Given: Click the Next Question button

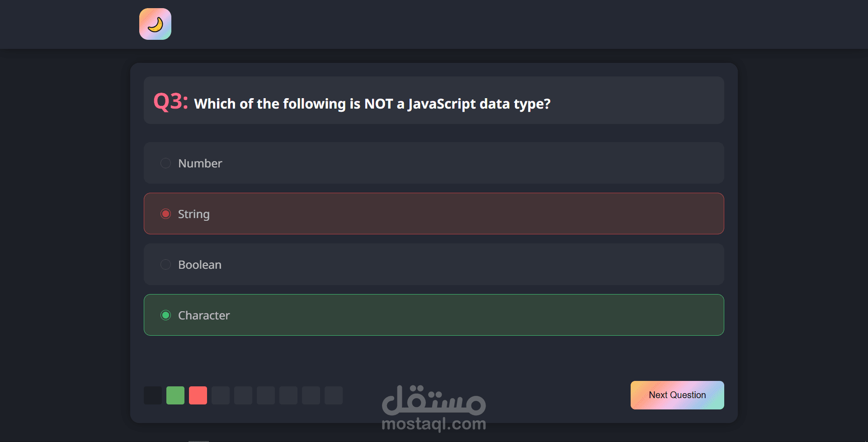Looking at the screenshot, I should [677, 395].
